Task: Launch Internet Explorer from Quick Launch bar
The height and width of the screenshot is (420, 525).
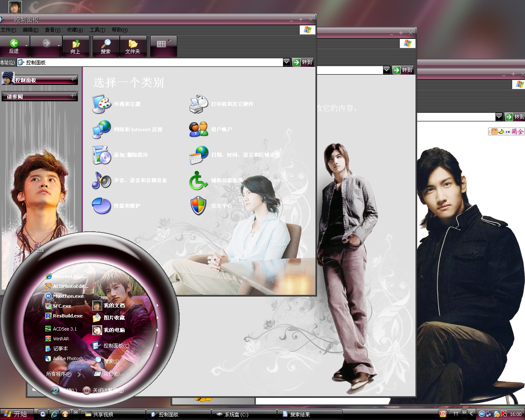Action: (x=54, y=414)
